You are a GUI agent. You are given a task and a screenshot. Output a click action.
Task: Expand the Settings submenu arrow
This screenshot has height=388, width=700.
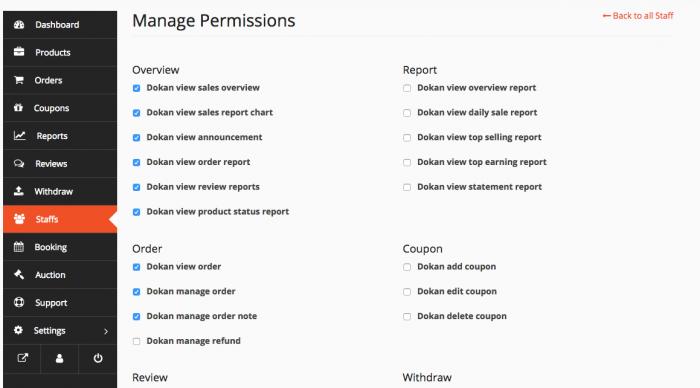[106, 331]
